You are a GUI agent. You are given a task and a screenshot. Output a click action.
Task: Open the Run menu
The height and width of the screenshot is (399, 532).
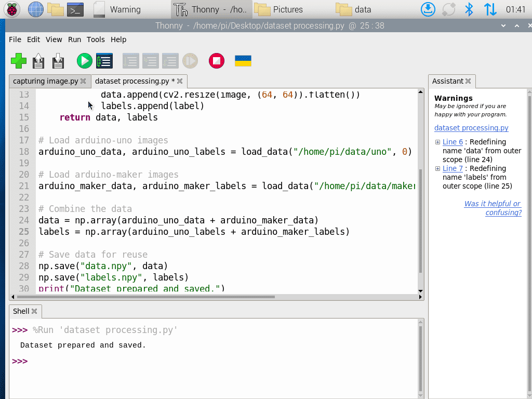74,39
